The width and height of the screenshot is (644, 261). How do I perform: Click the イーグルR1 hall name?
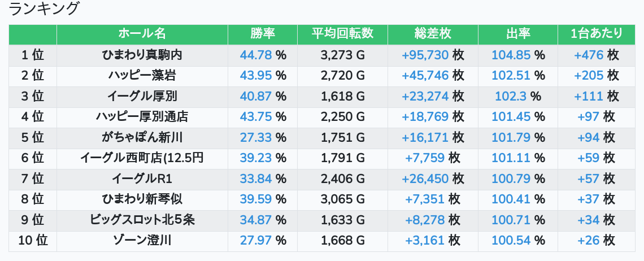142,179
